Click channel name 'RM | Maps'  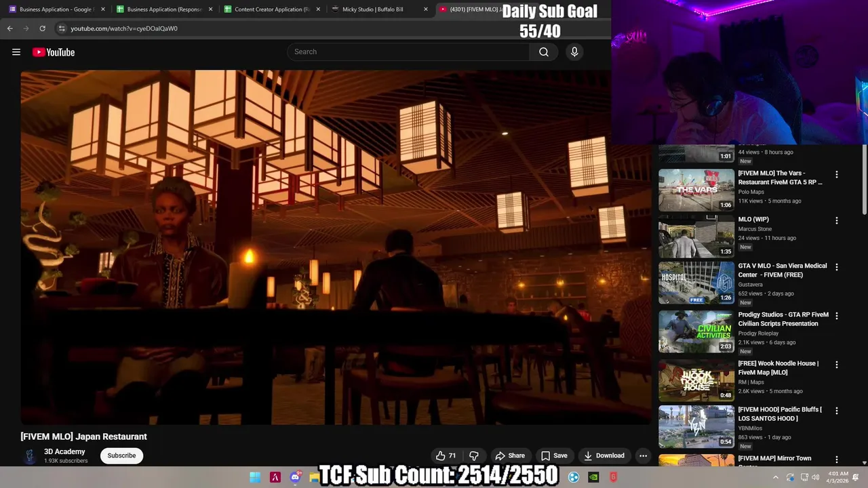tap(751, 382)
